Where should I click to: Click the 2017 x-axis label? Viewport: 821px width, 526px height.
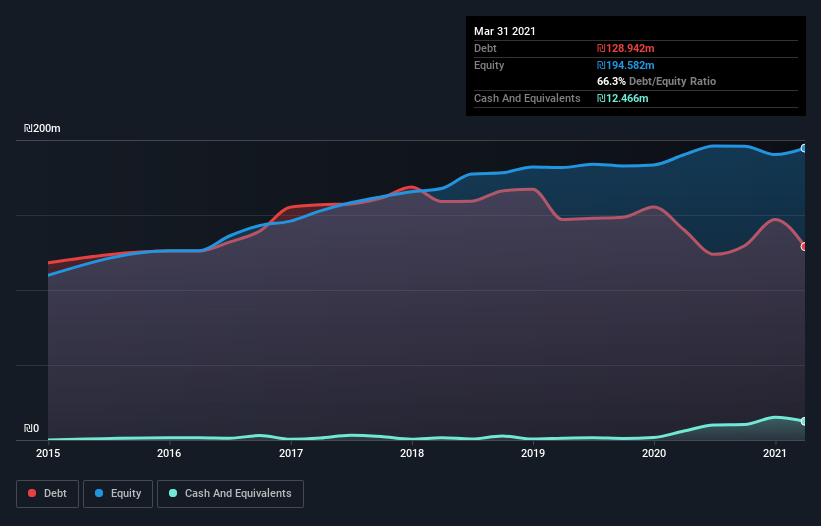pos(291,453)
